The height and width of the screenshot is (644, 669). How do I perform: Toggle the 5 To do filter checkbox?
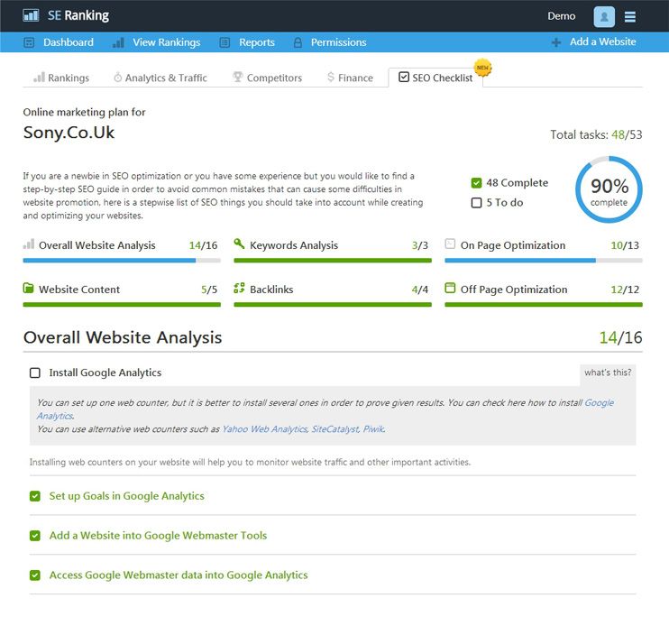pyautogui.click(x=476, y=203)
